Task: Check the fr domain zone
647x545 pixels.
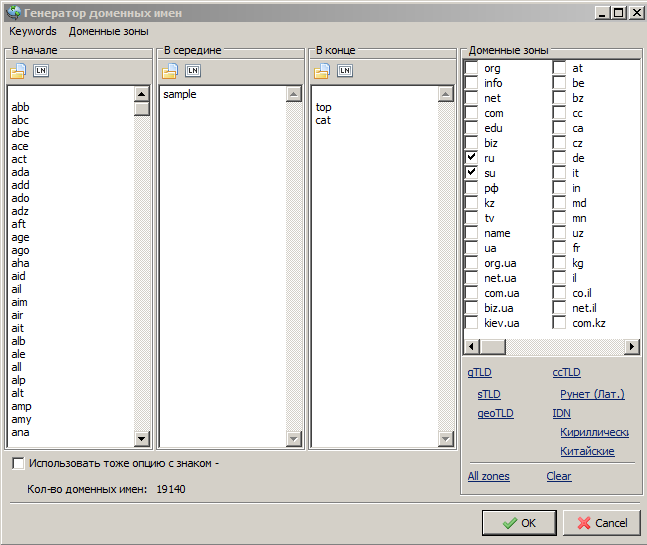Action: (559, 248)
